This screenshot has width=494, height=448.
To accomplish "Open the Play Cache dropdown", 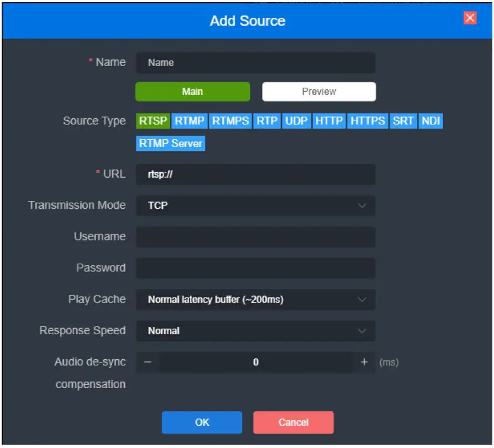I will tap(255, 299).
